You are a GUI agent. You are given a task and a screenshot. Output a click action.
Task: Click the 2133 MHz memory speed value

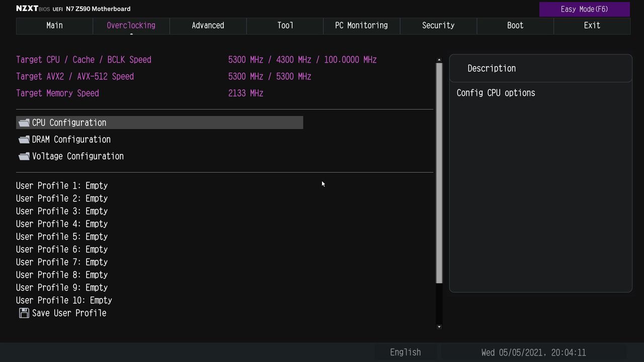[x=246, y=94]
